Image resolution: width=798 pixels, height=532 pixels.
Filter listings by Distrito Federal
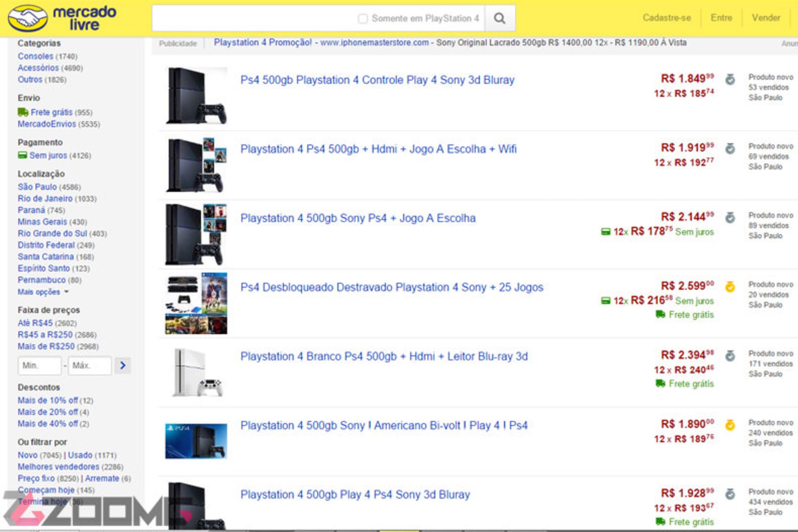click(x=46, y=245)
